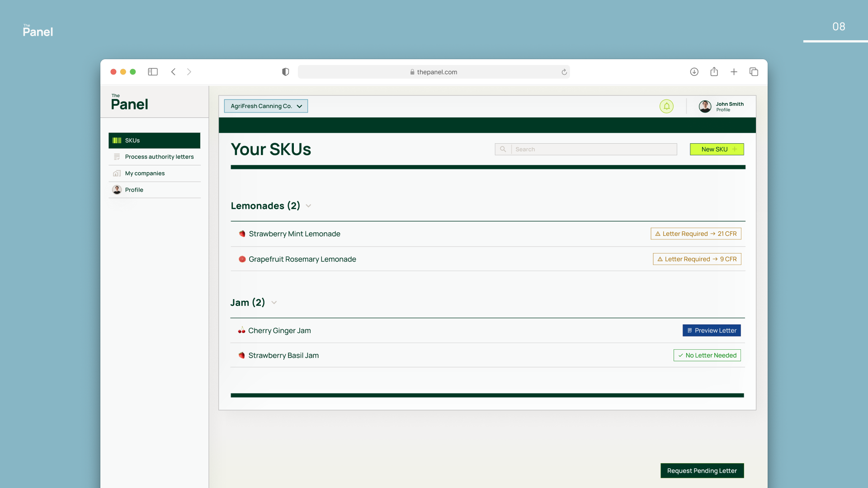Click the Request Pending Letter button
The height and width of the screenshot is (488, 868).
[x=702, y=471]
